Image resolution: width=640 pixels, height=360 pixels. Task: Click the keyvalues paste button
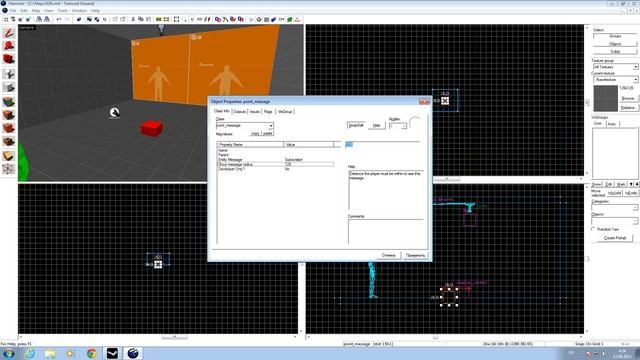click(268, 133)
